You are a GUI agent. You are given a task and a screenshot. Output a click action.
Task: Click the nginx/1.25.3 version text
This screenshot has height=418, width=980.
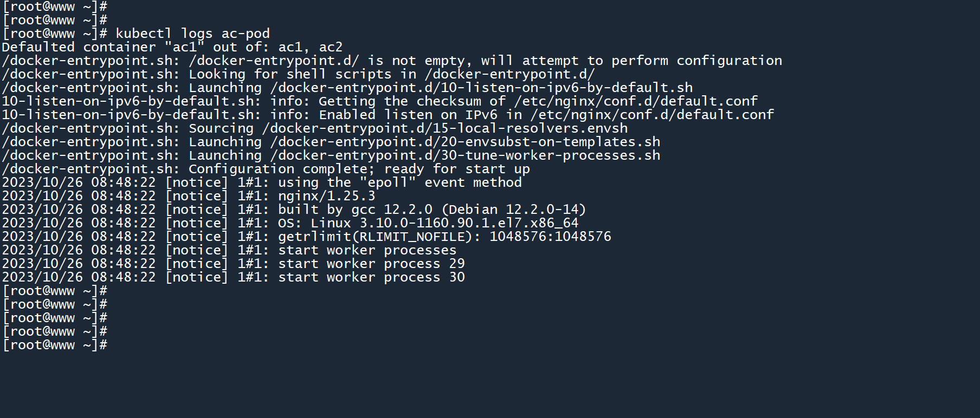pyautogui.click(x=326, y=196)
